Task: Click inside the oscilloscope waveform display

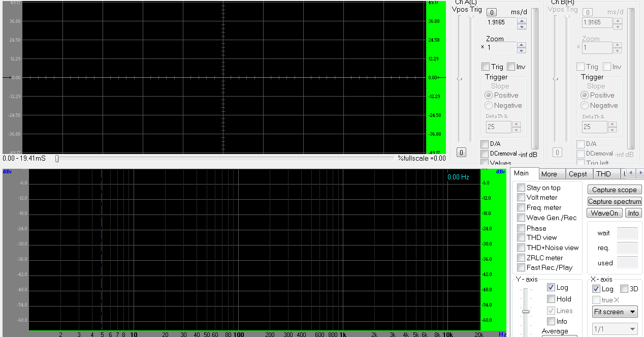Action: pyautogui.click(x=223, y=77)
